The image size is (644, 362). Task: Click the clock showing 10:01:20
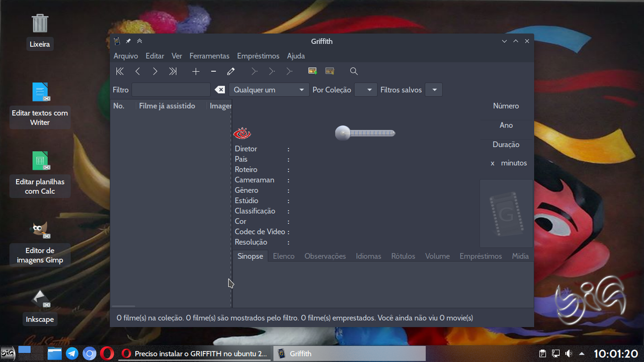pos(616,353)
